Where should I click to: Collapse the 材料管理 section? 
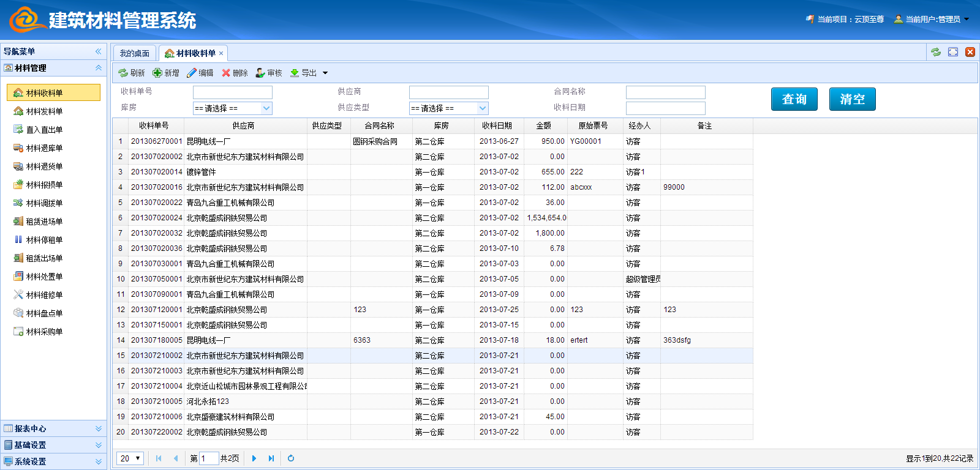pyautogui.click(x=98, y=68)
